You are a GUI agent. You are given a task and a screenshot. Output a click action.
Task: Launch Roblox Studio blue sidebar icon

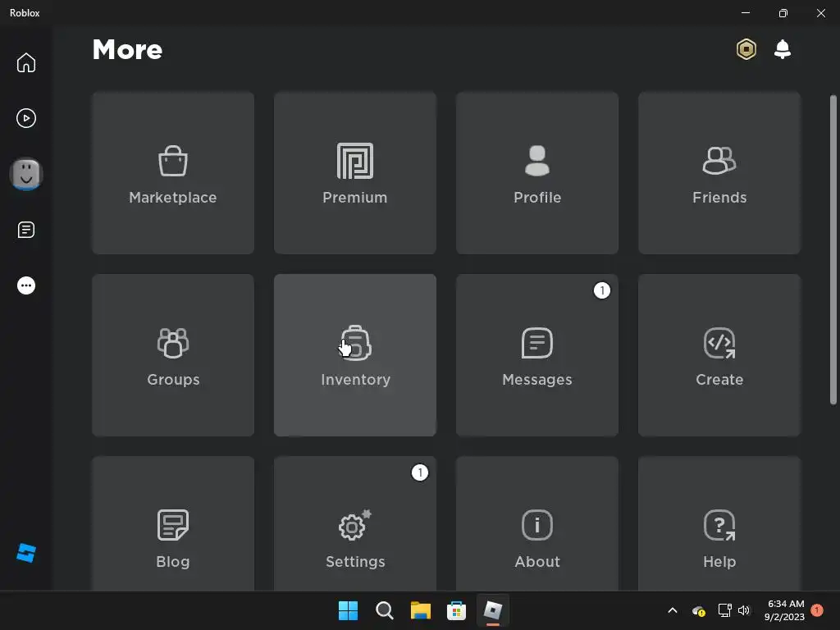25,553
